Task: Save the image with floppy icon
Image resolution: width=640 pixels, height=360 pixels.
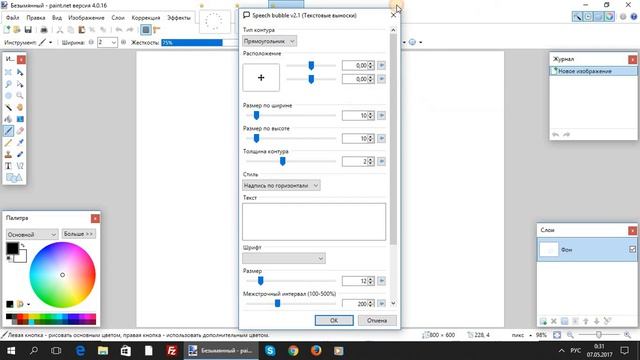Action: (28, 30)
